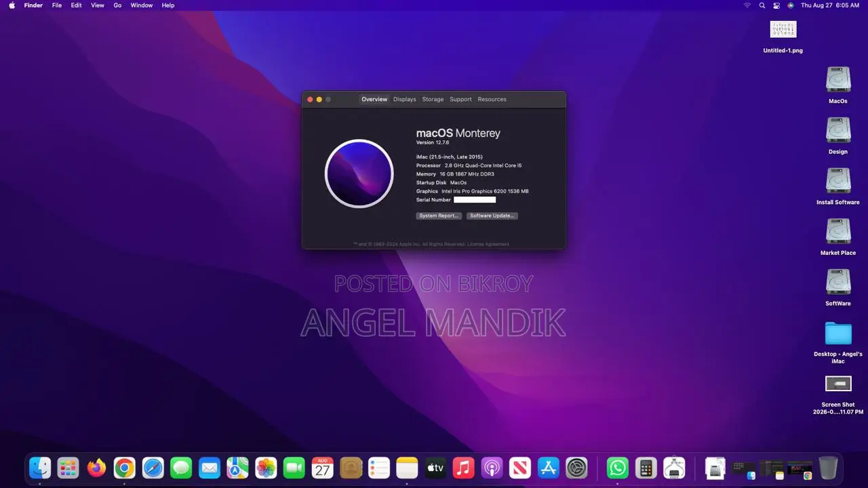Click the Software Update button
Viewport: 868px width, 488px height.
click(x=492, y=216)
